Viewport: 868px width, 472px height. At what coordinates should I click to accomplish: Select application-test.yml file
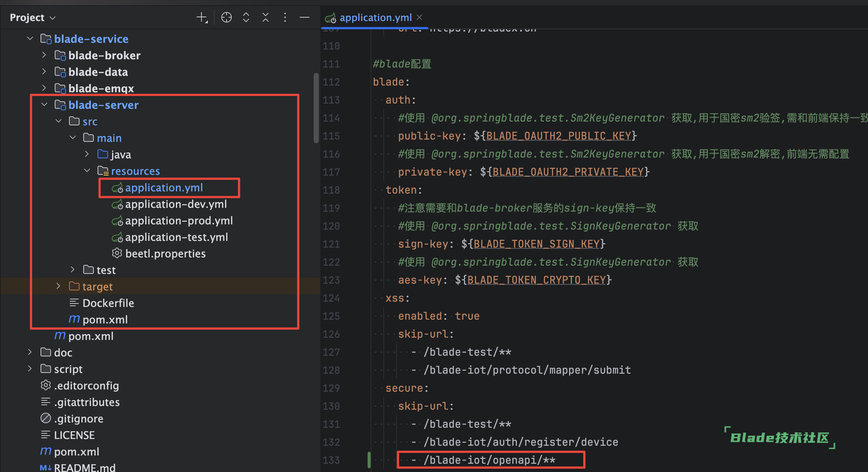(177, 237)
